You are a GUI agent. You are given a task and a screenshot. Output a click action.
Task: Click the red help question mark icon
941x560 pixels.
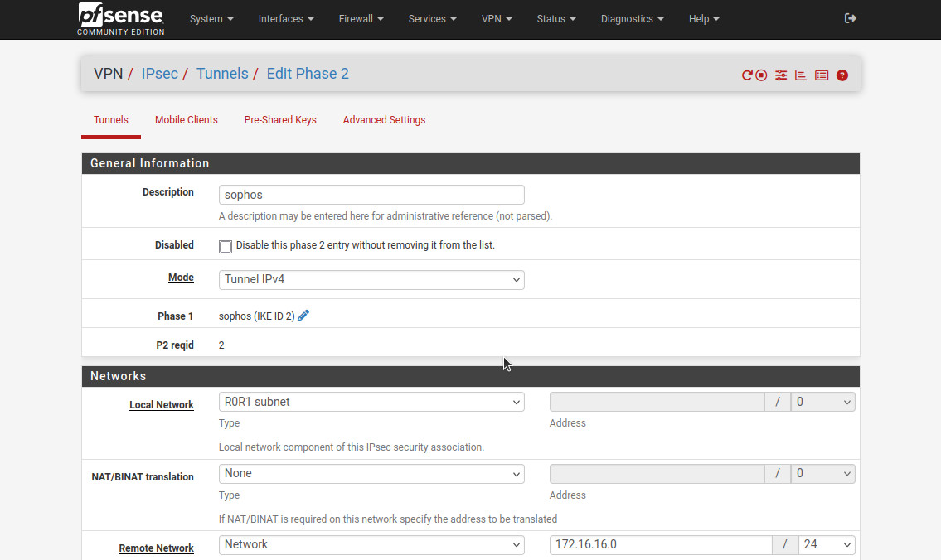click(x=842, y=75)
